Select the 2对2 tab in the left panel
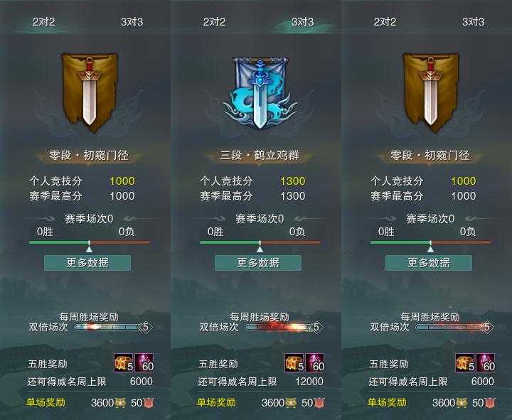 (x=44, y=22)
